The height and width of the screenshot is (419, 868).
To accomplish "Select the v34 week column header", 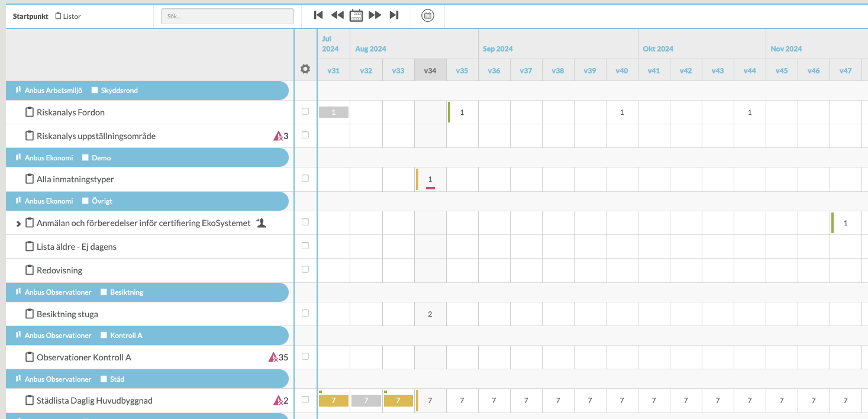I will click(x=430, y=70).
